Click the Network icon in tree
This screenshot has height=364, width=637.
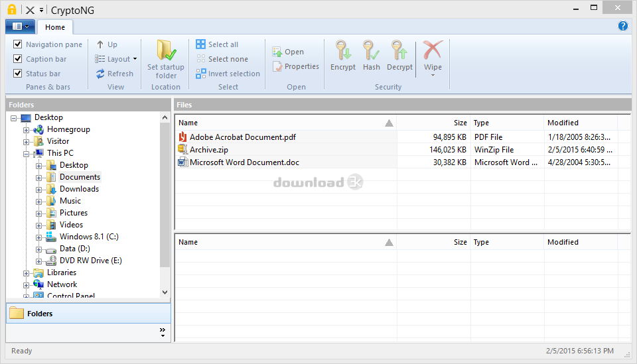[38, 284]
